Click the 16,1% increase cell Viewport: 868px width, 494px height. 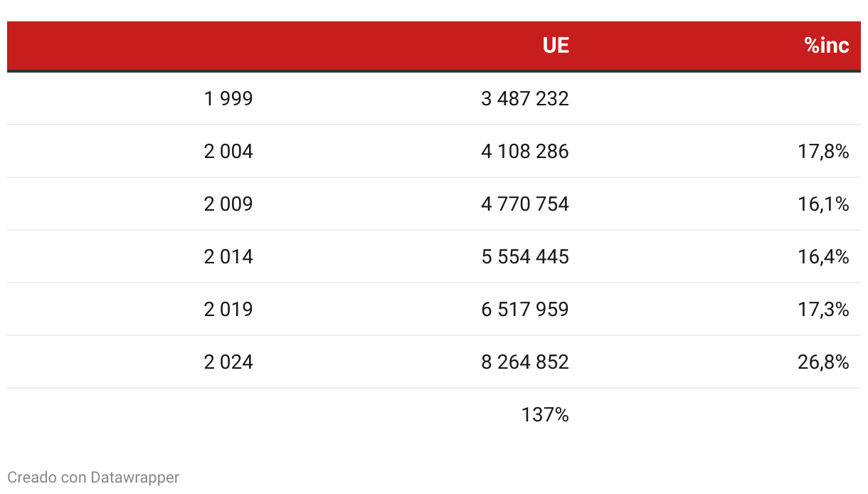pos(823,204)
